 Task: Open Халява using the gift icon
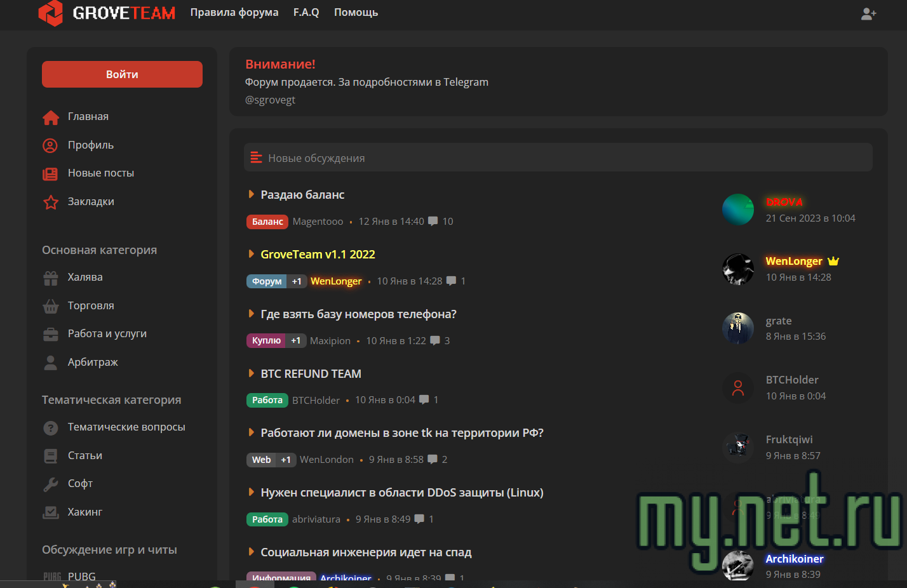tap(50, 277)
